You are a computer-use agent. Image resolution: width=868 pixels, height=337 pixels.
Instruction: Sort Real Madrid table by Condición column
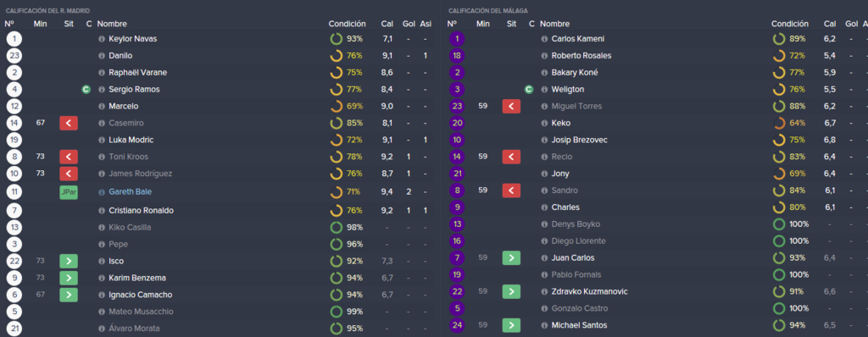[347, 25]
